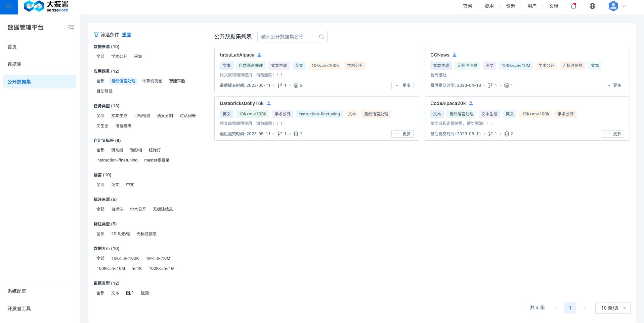This screenshot has width=644, height=323.
Task: Click the owner icon beside tatsuLabAlpaca
Action: click(259, 55)
